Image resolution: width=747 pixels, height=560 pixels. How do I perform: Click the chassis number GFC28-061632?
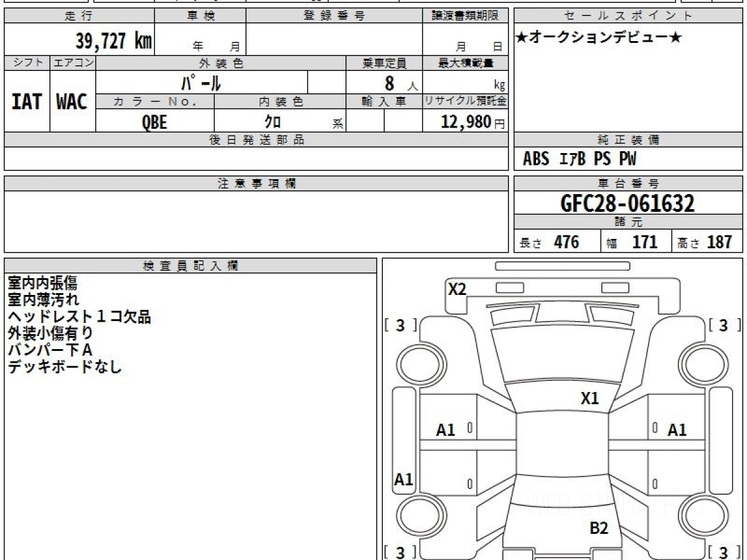click(627, 203)
